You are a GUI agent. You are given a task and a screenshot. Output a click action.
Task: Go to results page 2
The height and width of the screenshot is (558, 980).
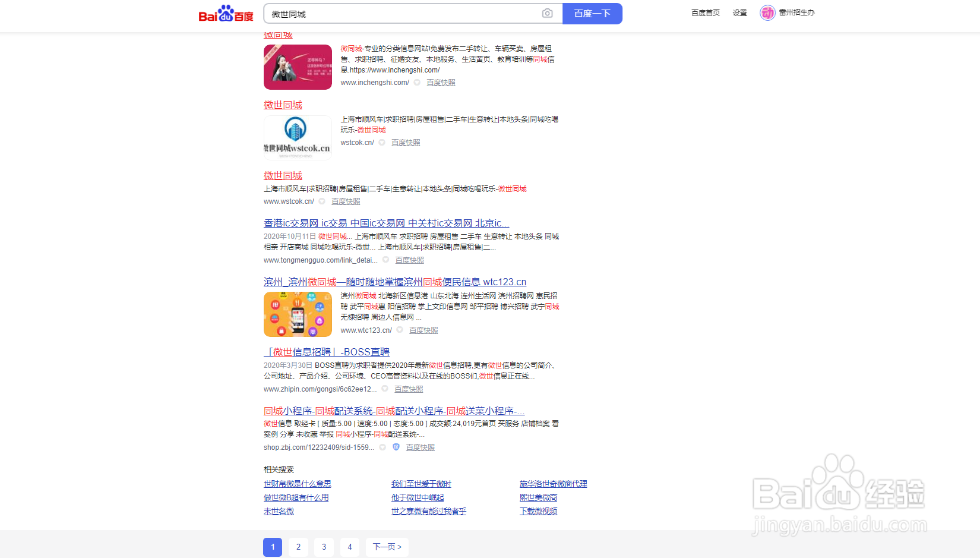click(298, 547)
